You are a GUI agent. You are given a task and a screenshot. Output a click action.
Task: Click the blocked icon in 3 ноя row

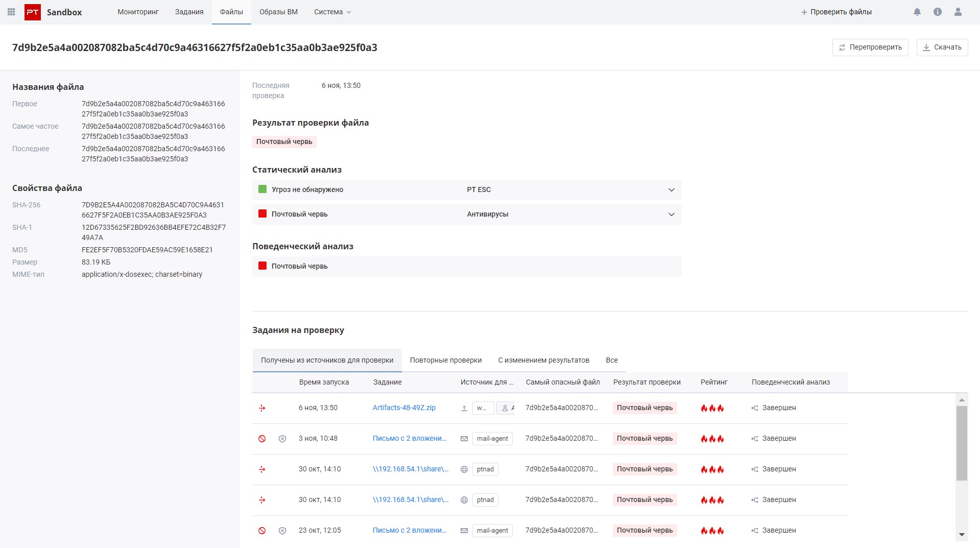pyautogui.click(x=262, y=439)
